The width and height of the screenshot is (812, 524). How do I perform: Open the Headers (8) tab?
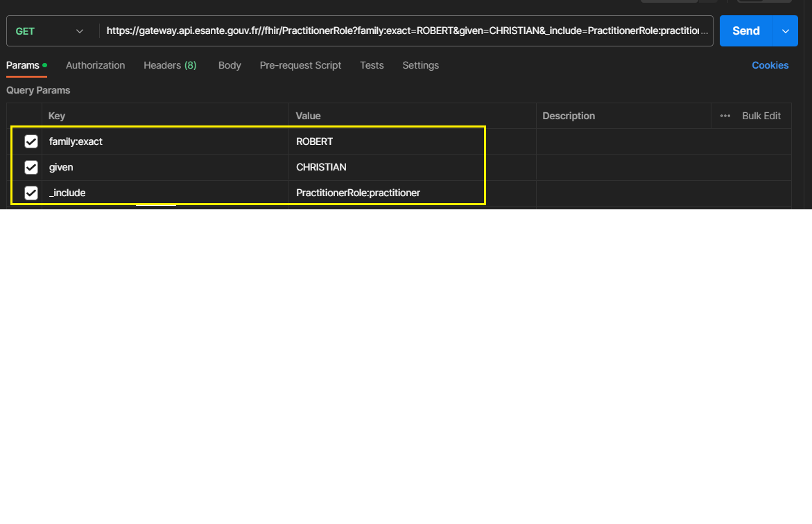[x=170, y=65]
